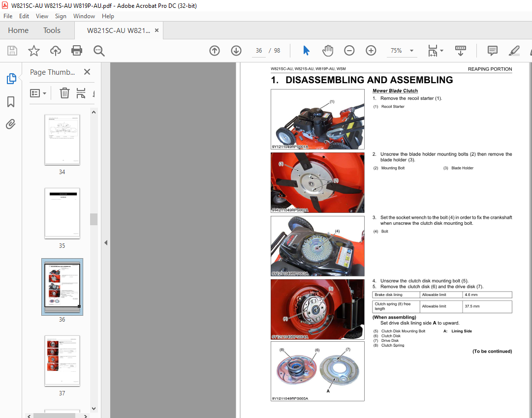Click the thumbnail panel vertical scrollbar handle
The image size is (532, 418).
[x=94, y=219]
